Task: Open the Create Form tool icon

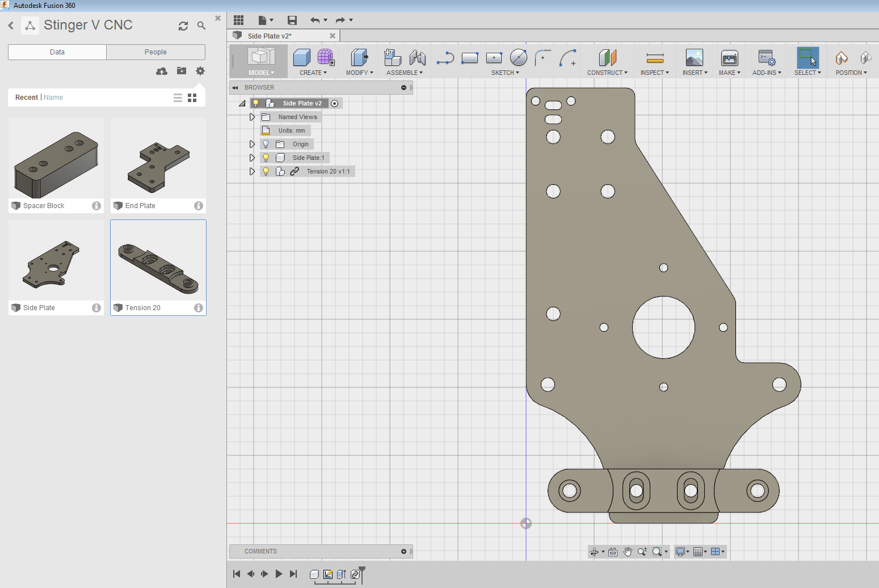Action: [x=325, y=57]
